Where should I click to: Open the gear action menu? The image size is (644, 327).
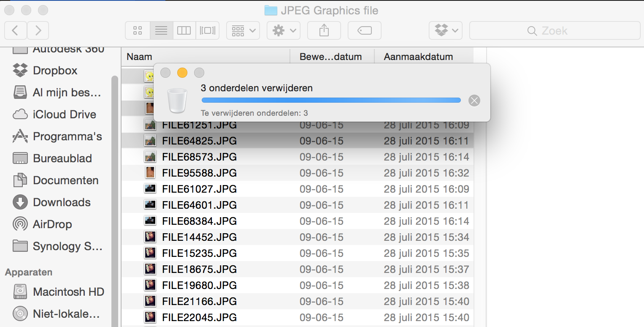point(284,30)
